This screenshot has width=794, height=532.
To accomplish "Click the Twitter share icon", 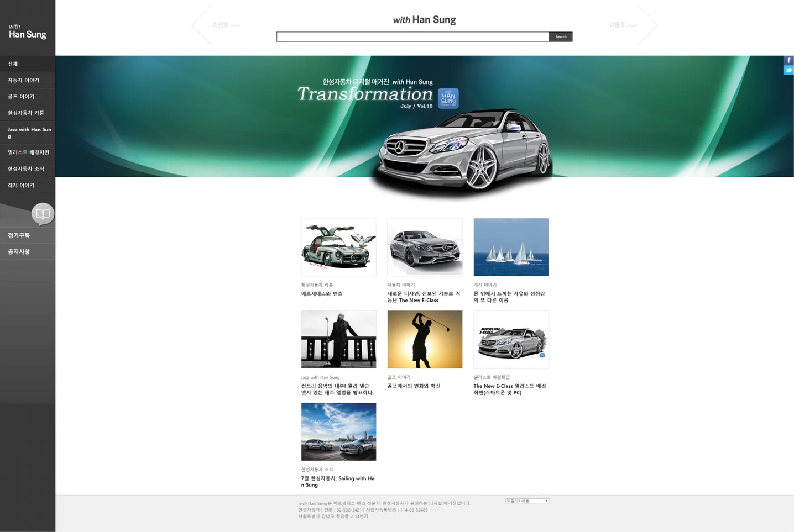I will click(789, 70).
